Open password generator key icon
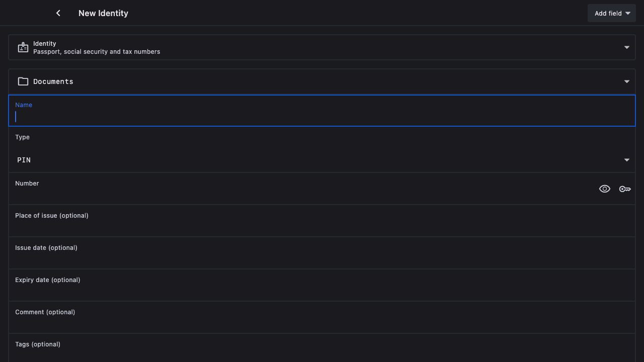This screenshot has width=644, height=362. click(x=625, y=189)
